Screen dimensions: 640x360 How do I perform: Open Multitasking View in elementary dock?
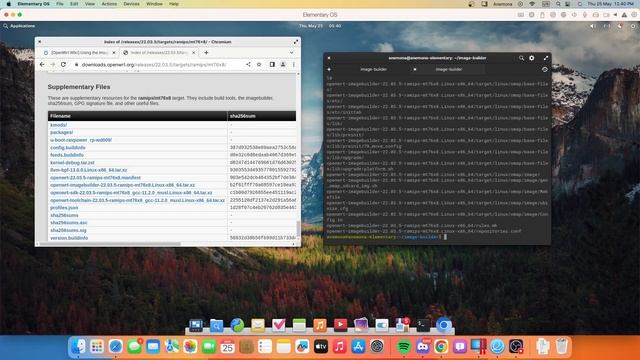point(196,325)
